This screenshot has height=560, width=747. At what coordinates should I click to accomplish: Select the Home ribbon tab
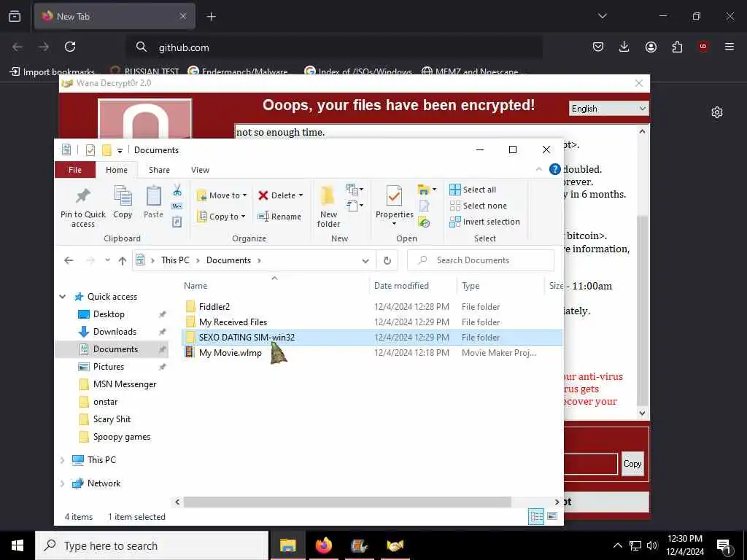click(x=117, y=170)
